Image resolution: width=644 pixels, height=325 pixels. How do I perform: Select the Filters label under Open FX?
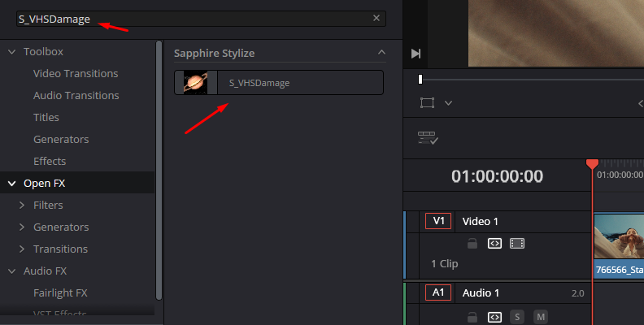pyautogui.click(x=48, y=206)
